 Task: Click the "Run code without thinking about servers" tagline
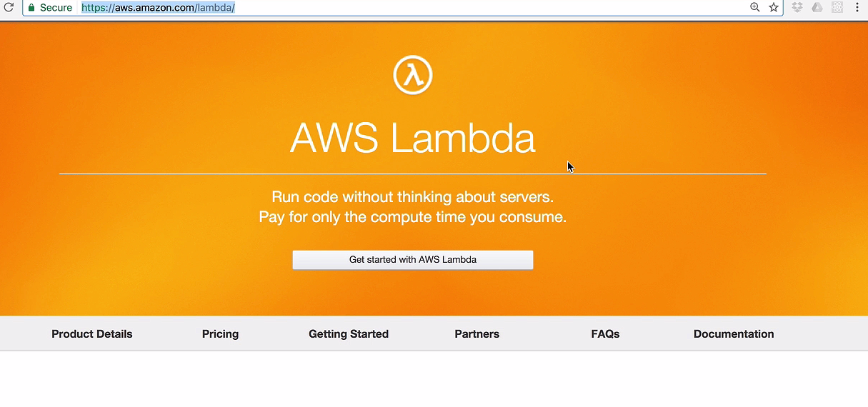tap(413, 196)
